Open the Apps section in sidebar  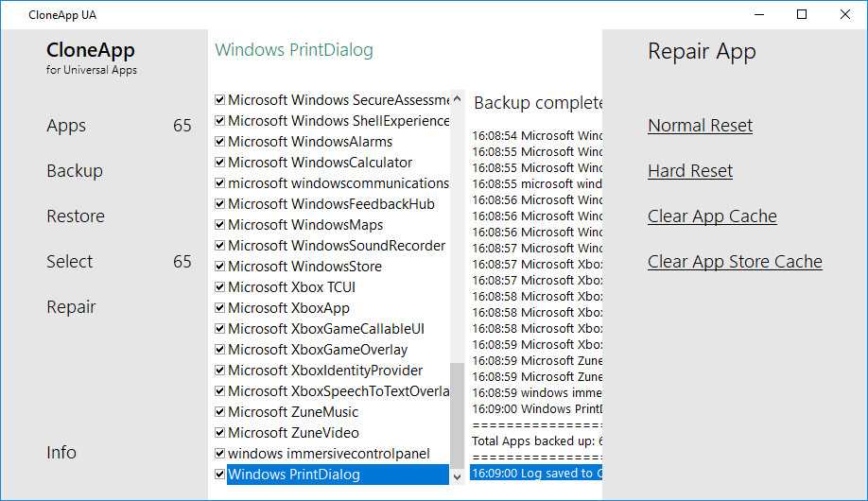point(66,126)
